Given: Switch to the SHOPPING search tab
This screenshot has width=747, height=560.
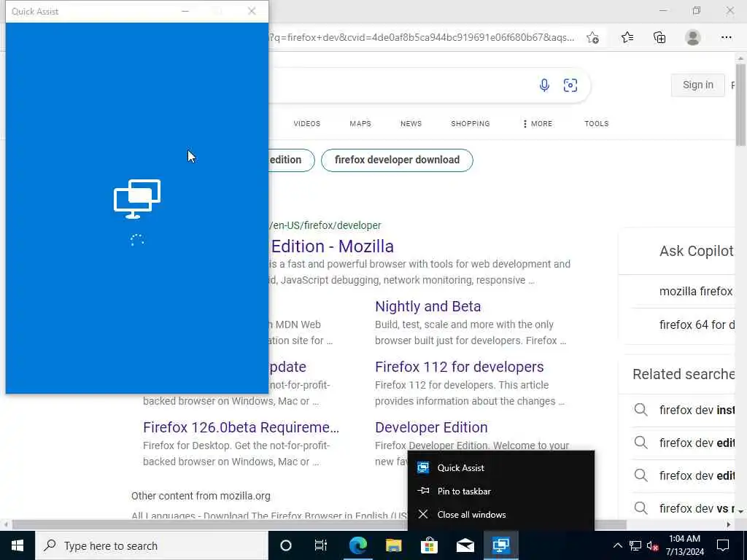Looking at the screenshot, I should 471,124.
